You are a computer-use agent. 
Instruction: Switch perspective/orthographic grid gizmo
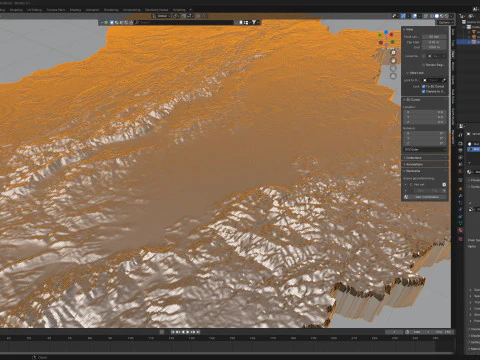coord(393,76)
